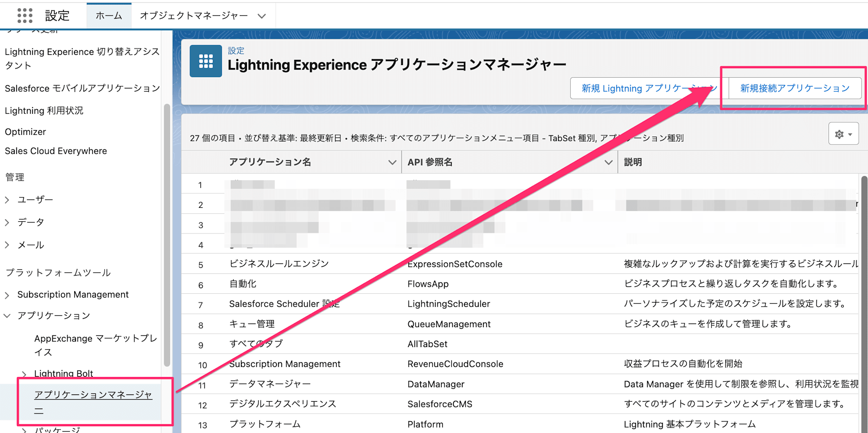Collapse the アプリケーション tree node
The height and width of the screenshot is (433, 868).
tap(7, 315)
